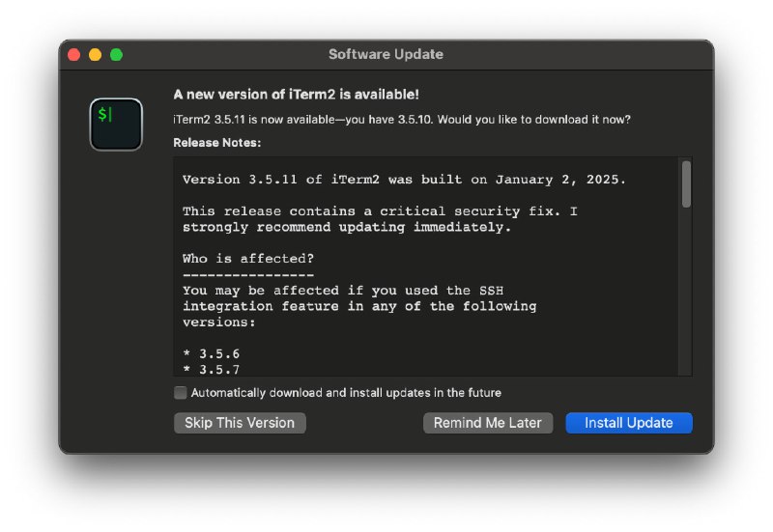Click the 'Version 3.5.11 of iTerm2' line
The height and width of the screenshot is (532, 773).
(404, 180)
